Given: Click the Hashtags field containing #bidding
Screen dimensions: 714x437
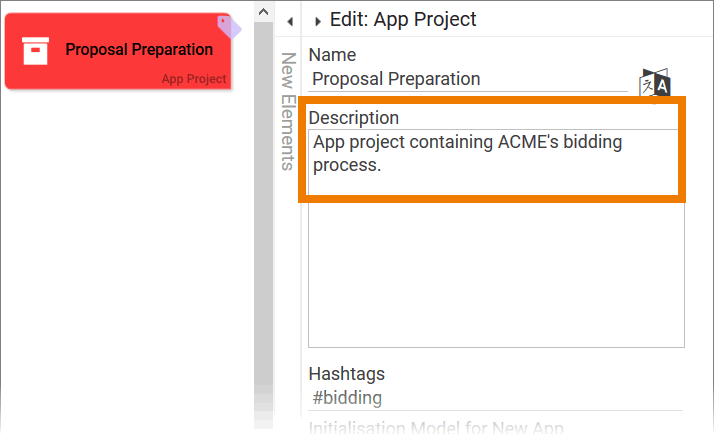Looking at the screenshot, I should click(495, 398).
